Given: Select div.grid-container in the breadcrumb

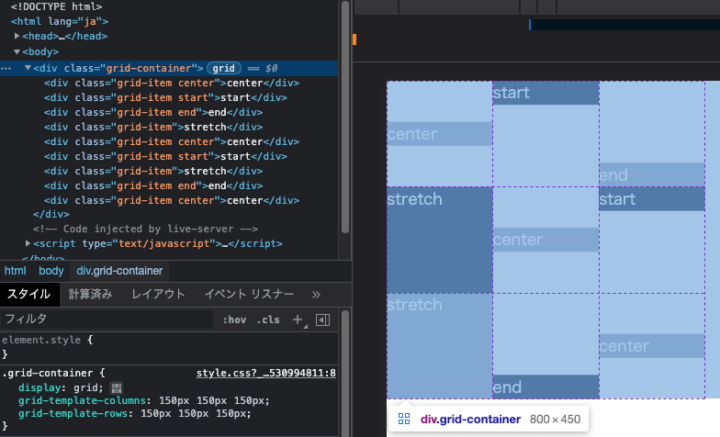Looking at the screenshot, I should click(119, 271).
